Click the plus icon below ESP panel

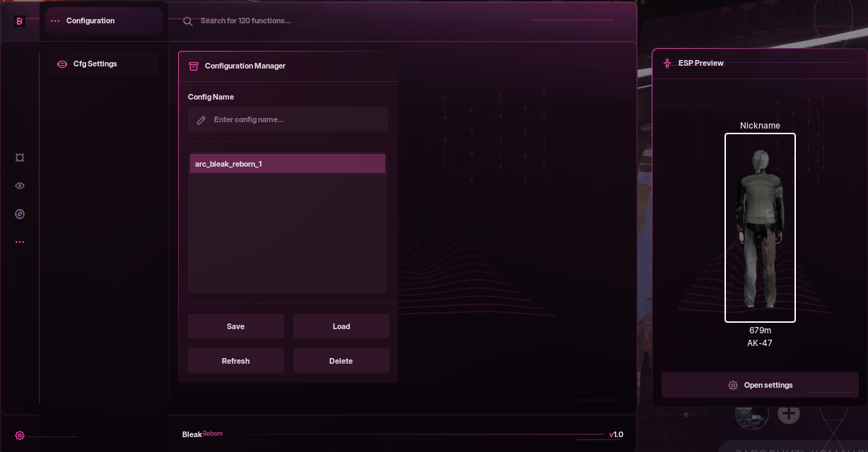tap(789, 413)
